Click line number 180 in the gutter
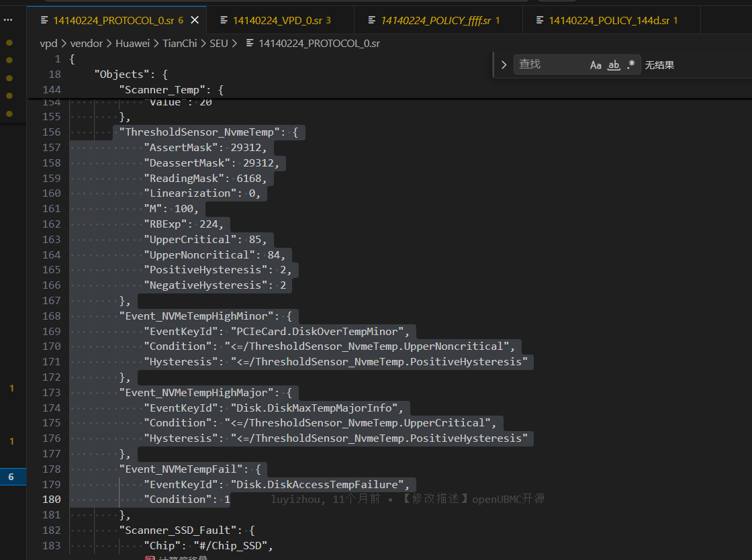 coord(50,500)
